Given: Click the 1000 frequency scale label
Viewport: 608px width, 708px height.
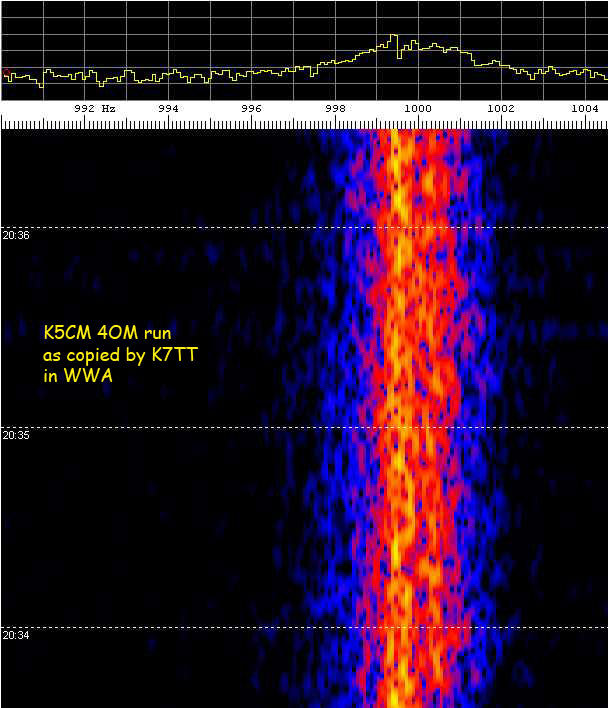Looking at the screenshot, I should (x=418, y=108).
